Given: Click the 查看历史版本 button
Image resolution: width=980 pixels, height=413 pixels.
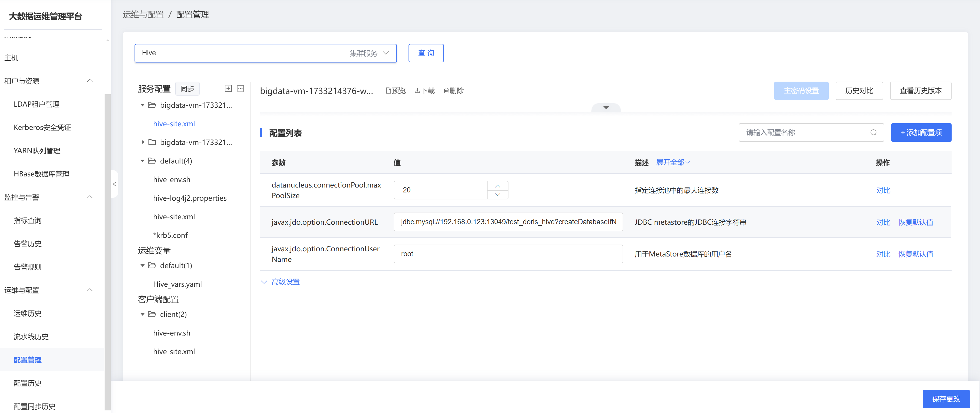Looking at the screenshot, I should (x=921, y=91).
